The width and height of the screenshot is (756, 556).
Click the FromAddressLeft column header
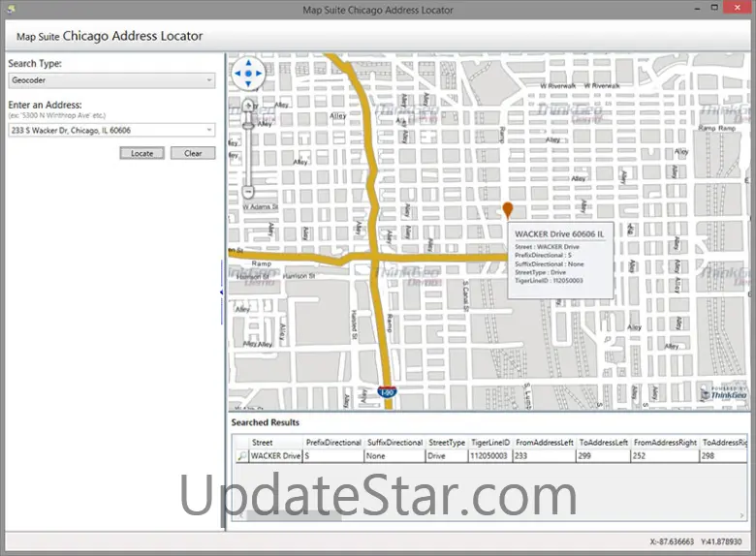point(545,443)
